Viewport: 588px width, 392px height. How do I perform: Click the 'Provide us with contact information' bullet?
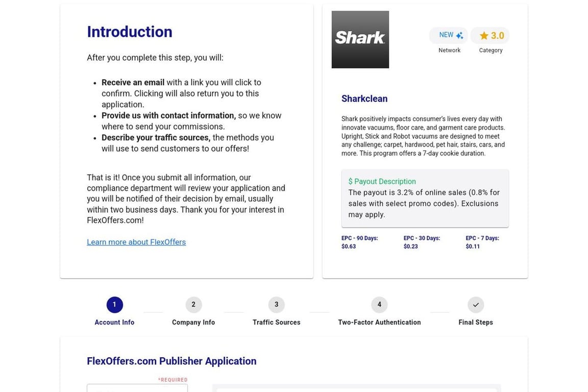[169, 115]
